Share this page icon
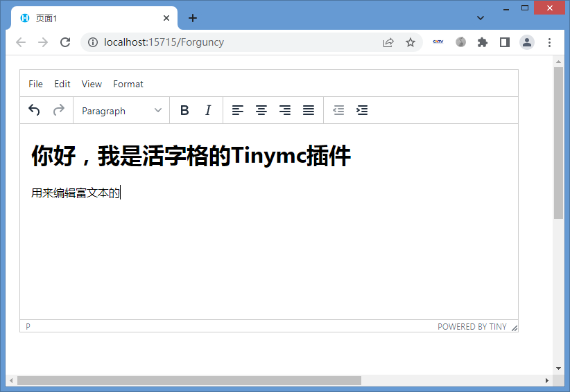Viewport: 570px width, 392px height. (388, 42)
